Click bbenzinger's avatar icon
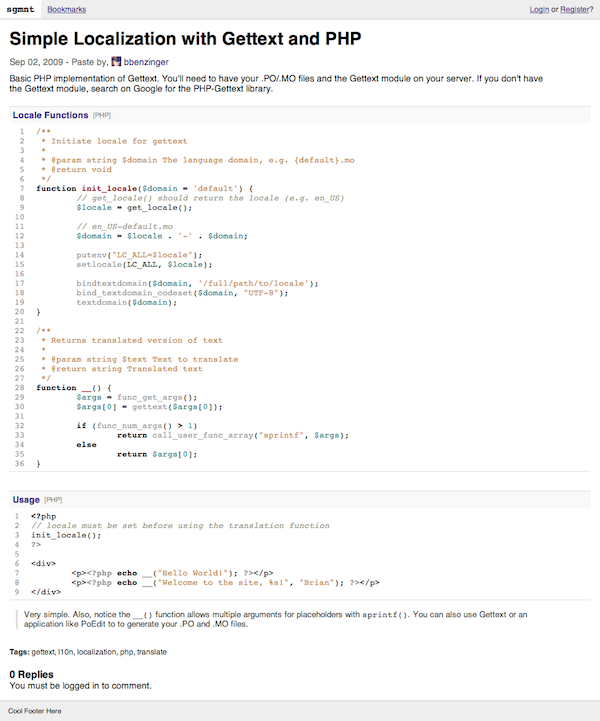Viewport: 600px width, 721px height. pos(116,62)
